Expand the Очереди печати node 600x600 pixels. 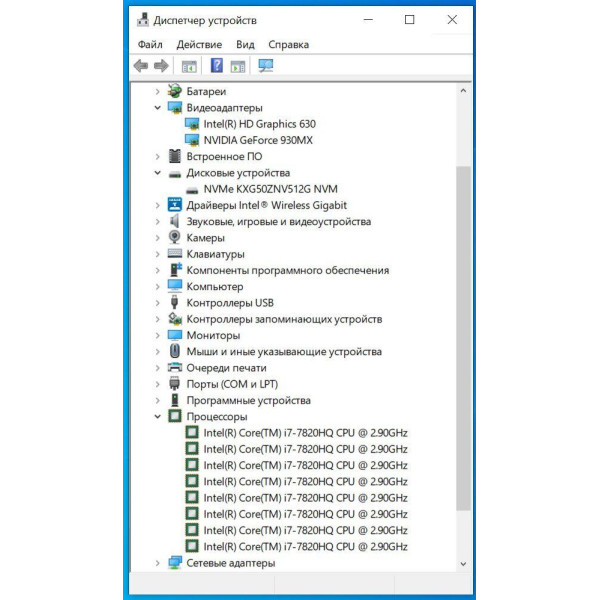point(157,368)
